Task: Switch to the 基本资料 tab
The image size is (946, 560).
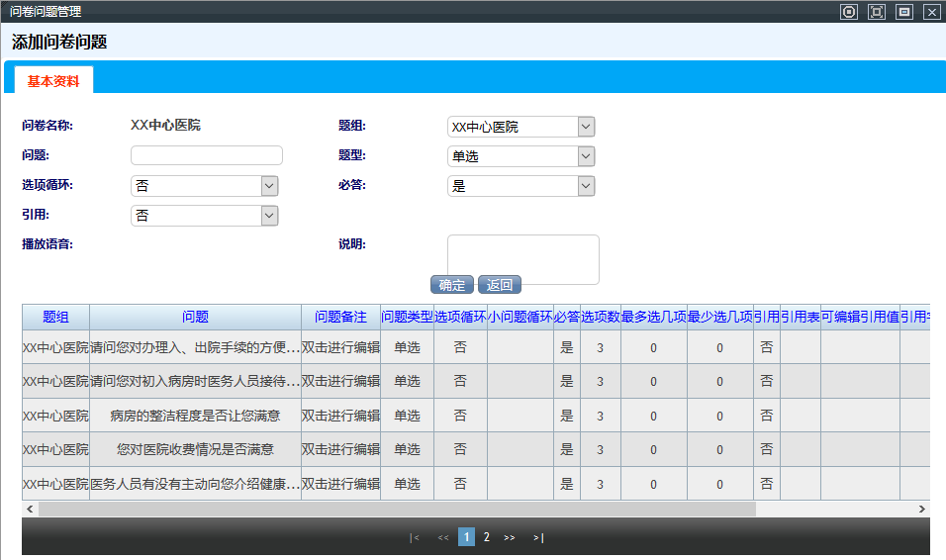Action: tap(53, 81)
